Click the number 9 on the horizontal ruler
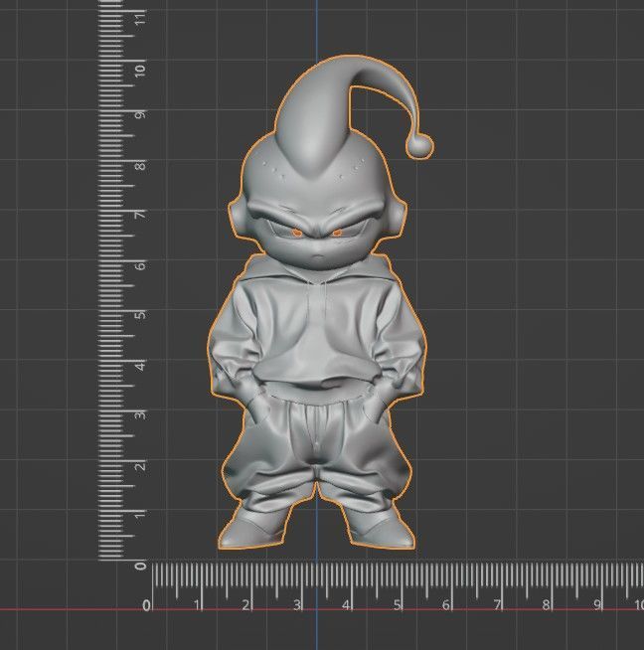The height and width of the screenshot is (650, 644). [x=596, y=605]
